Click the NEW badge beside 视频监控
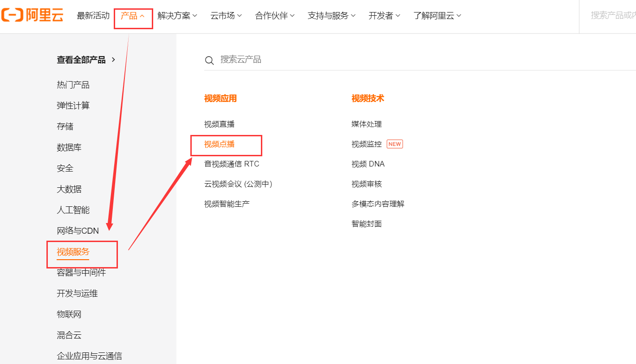636x364 pixels. click(394, 144)
